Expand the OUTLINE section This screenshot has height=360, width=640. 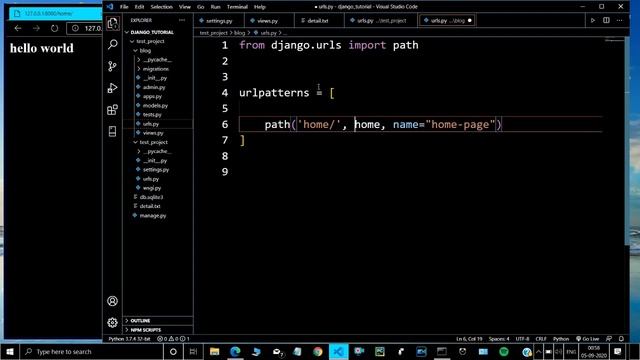point(158,321)
